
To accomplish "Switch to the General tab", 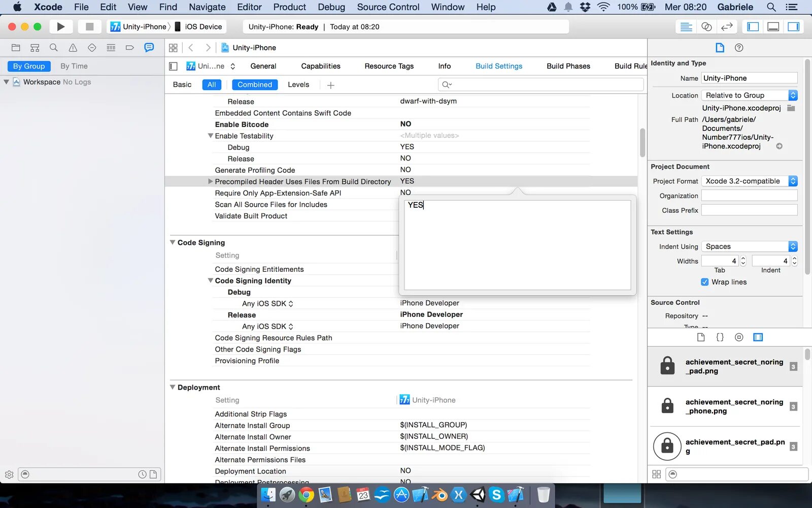I will pos(263,66).
